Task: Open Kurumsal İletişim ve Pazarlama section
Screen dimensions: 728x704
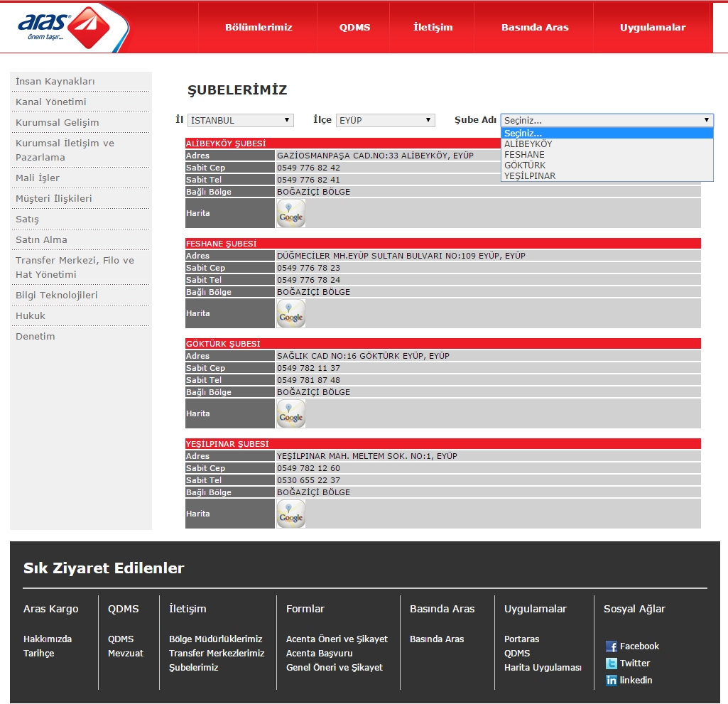Action: tap(65, 150)
